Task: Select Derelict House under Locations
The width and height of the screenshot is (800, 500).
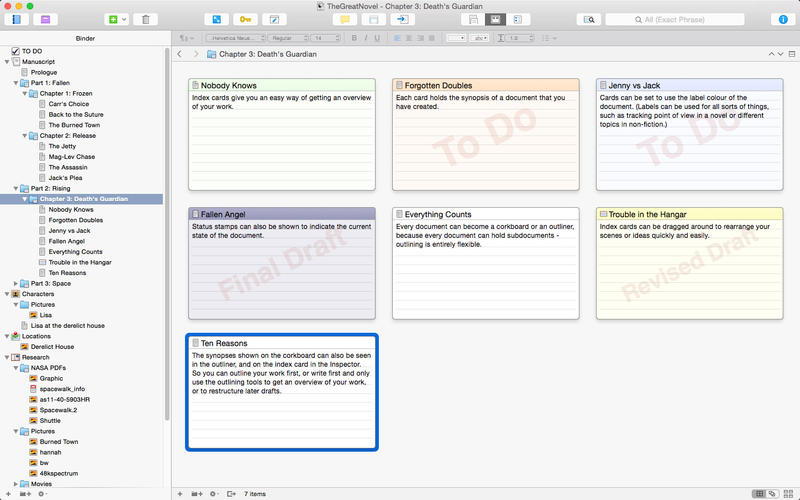Action: (52, 346)
